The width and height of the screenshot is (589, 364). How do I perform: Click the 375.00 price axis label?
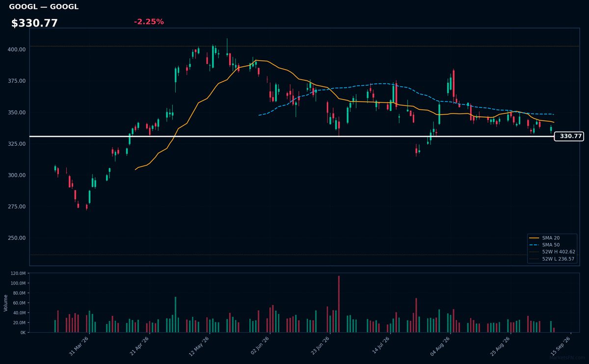point(17,81)
